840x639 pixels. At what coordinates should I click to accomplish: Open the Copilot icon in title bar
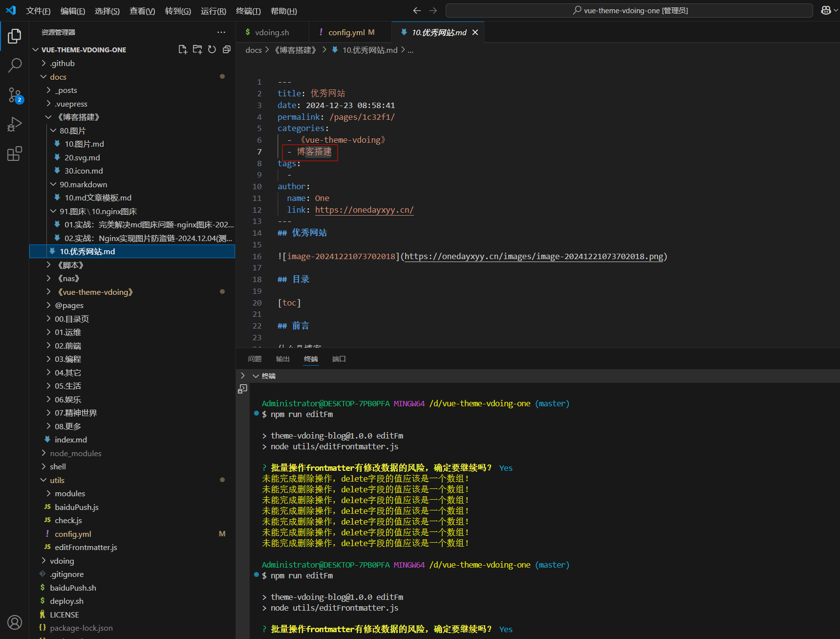[x=826, y=10]
